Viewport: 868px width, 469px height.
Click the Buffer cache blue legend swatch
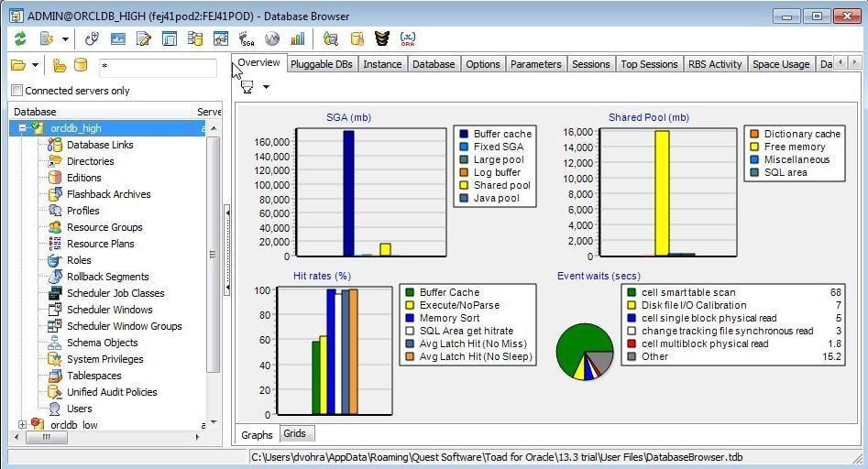tap(464, 134)
